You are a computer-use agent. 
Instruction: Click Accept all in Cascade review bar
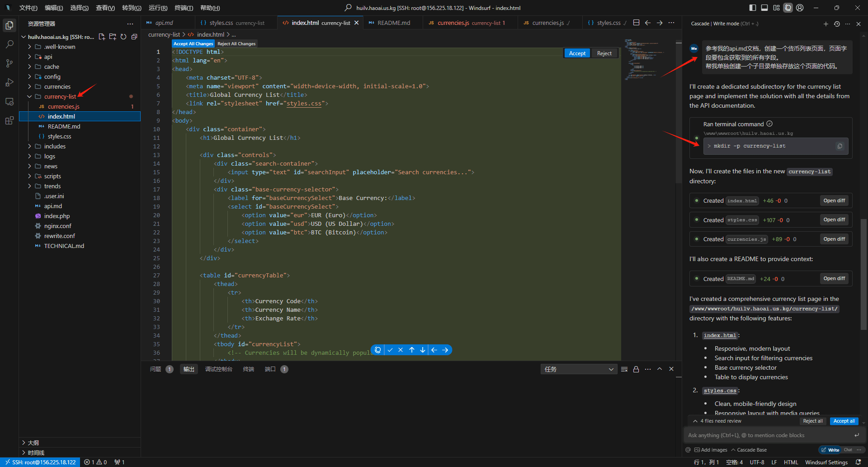coord(844,421)
